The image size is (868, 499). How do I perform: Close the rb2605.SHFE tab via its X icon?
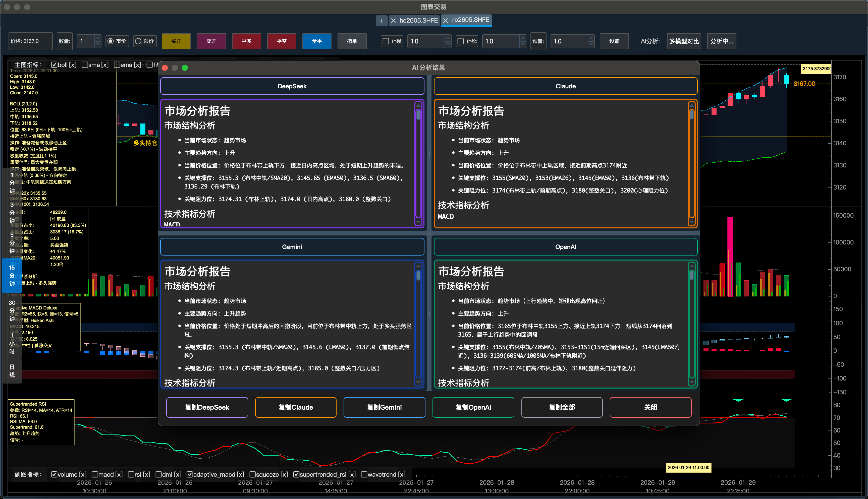coord(445,21)
